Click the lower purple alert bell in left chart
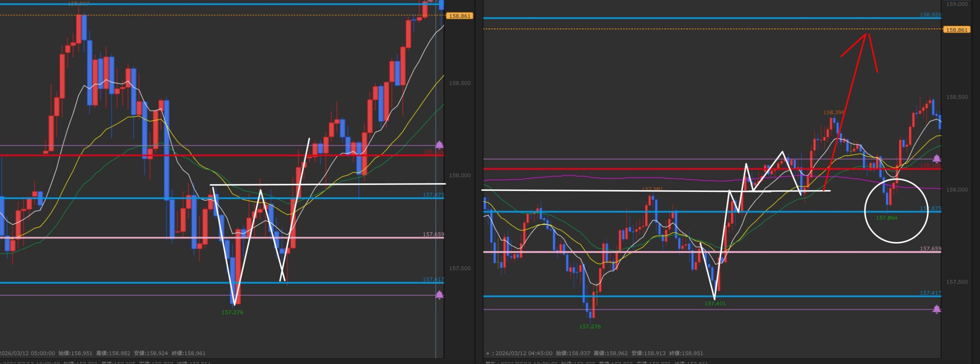The image size is (980, 364). coord(439,295)
